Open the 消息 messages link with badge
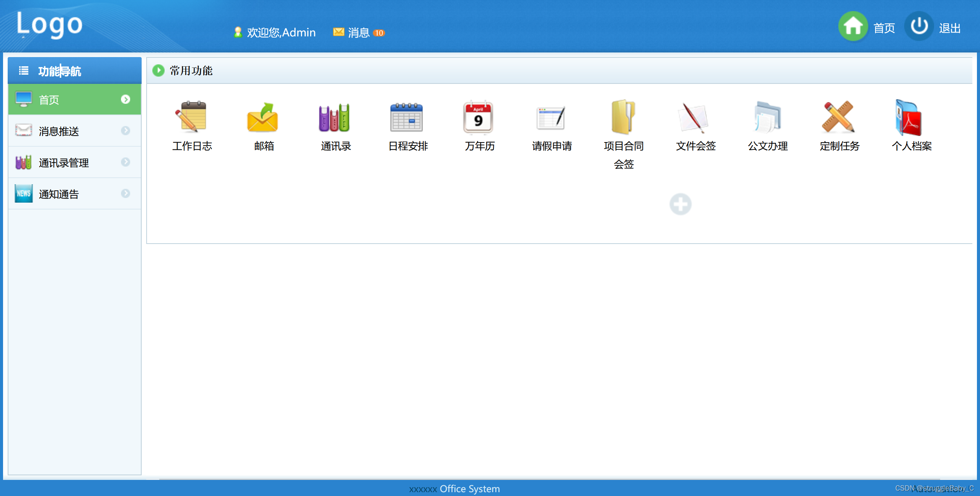 [x=358, y=33]
